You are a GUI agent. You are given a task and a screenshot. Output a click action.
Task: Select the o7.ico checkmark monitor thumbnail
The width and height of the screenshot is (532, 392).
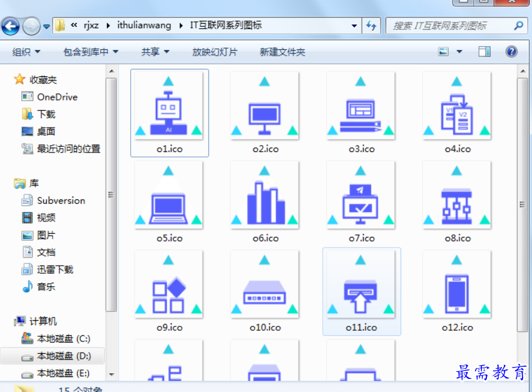pyautogui.click(x=361, y=195)
